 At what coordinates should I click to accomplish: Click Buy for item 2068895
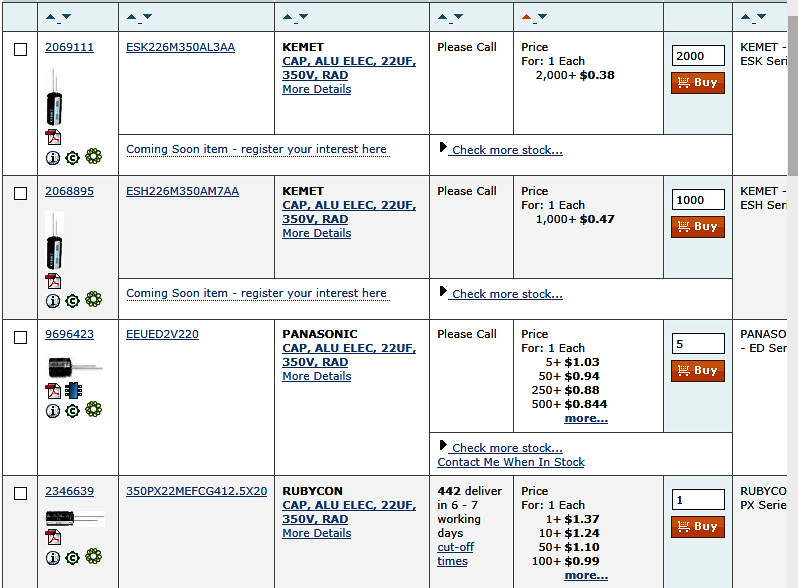(x=698, y=227)
